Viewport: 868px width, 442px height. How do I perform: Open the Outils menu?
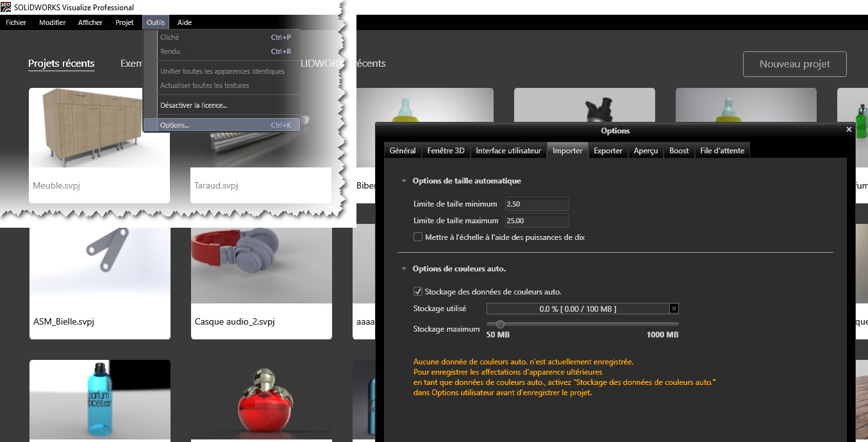156,22
